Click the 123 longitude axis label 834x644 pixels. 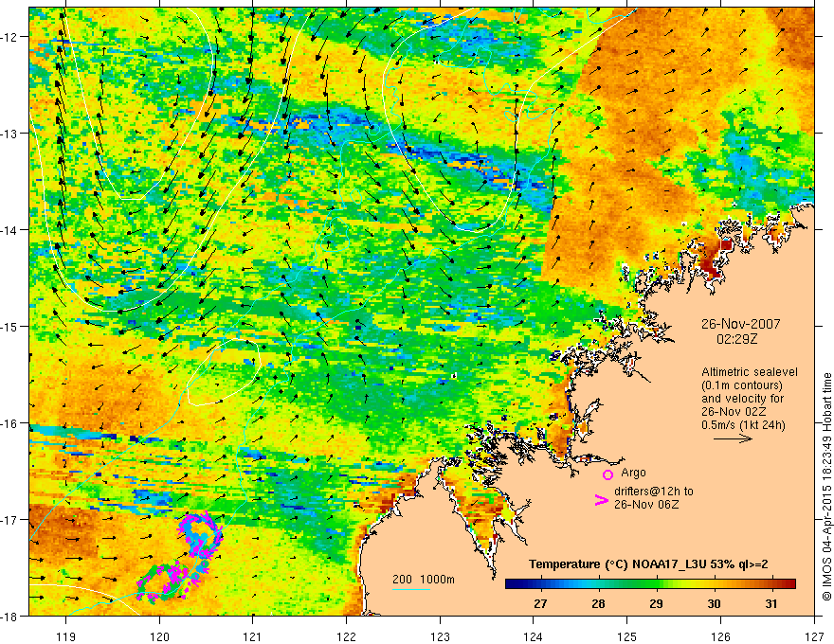(x=440, y=636)
